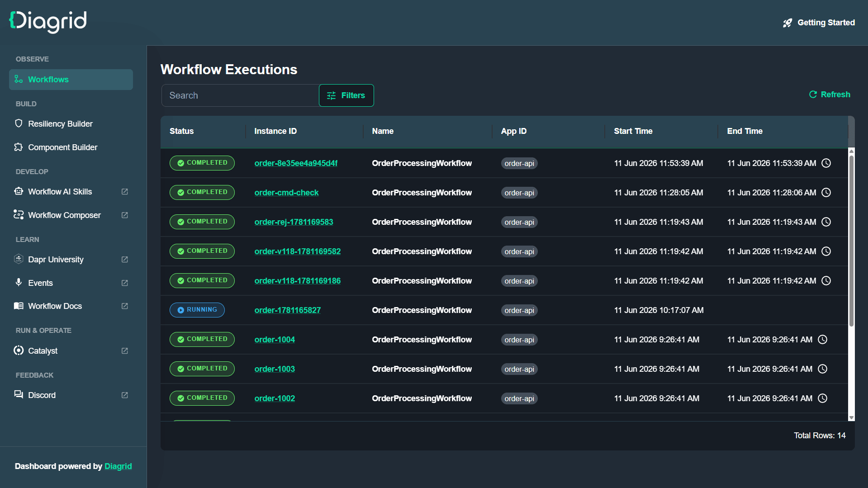
Task: Click the clock icon in order-1004 row
Action: (822, 340)
